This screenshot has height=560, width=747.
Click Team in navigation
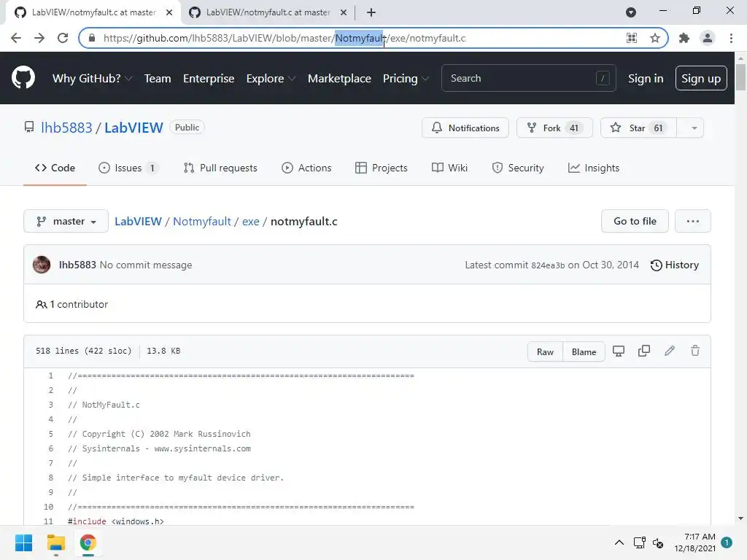[158, 79]
